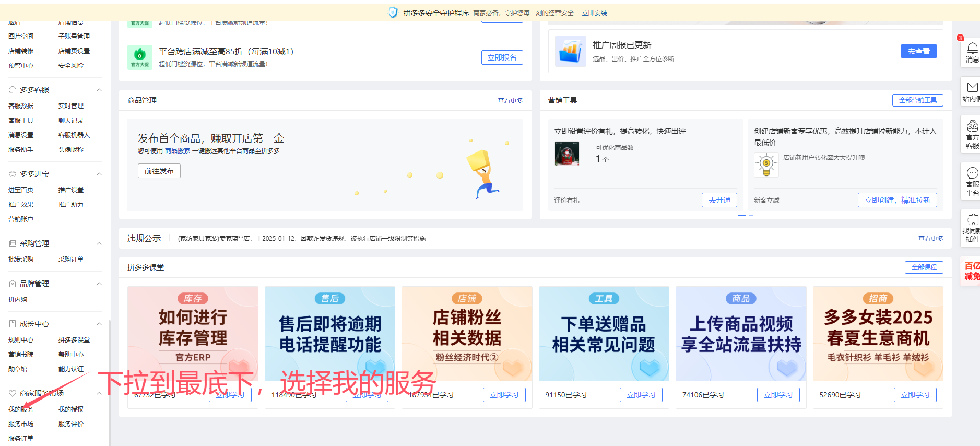Open 进宝首页 menu item
Screen dimensions: 980x446
(x=21, y=190)
